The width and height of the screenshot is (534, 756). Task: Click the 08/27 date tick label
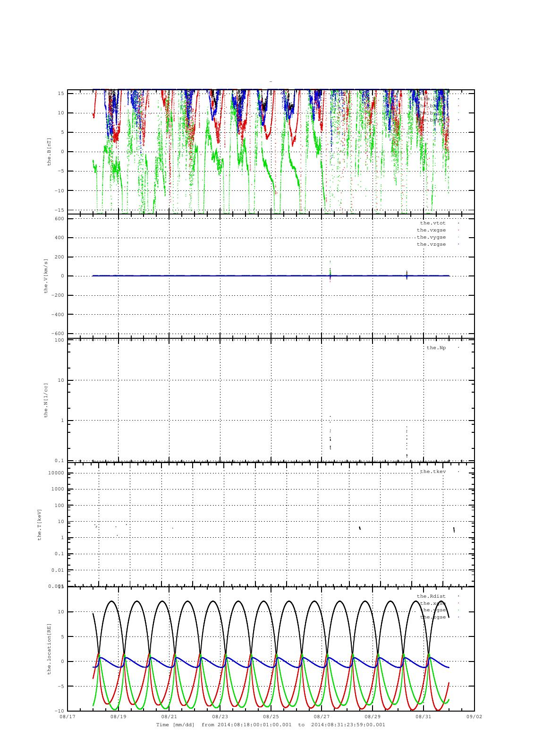coord(322,716)
